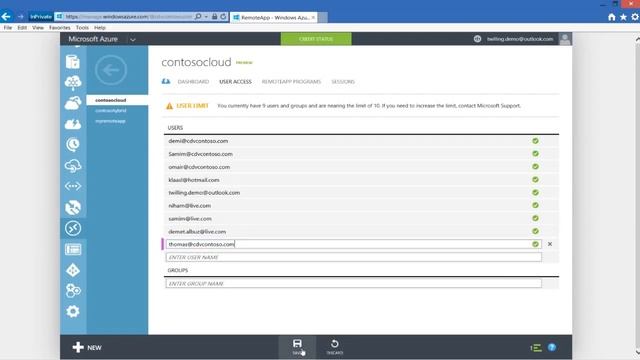640x360 pixels.
Task: Select the niharn@live.com user row
Action: [x=361, y=206]
